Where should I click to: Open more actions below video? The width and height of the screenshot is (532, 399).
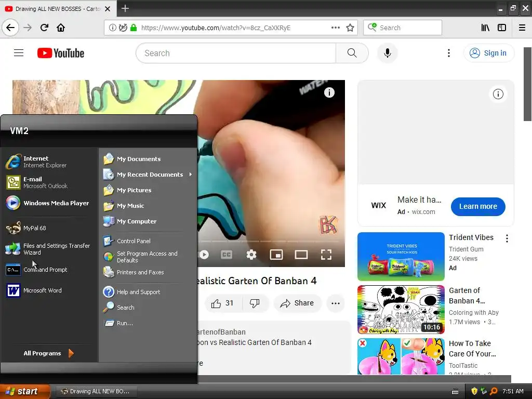click(336, 303)
